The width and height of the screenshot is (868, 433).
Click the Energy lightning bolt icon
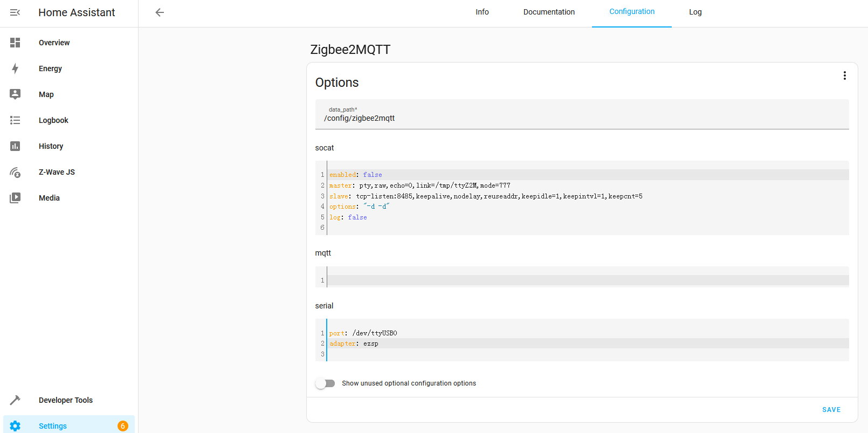pyautogui.click(x=15, y=68)
